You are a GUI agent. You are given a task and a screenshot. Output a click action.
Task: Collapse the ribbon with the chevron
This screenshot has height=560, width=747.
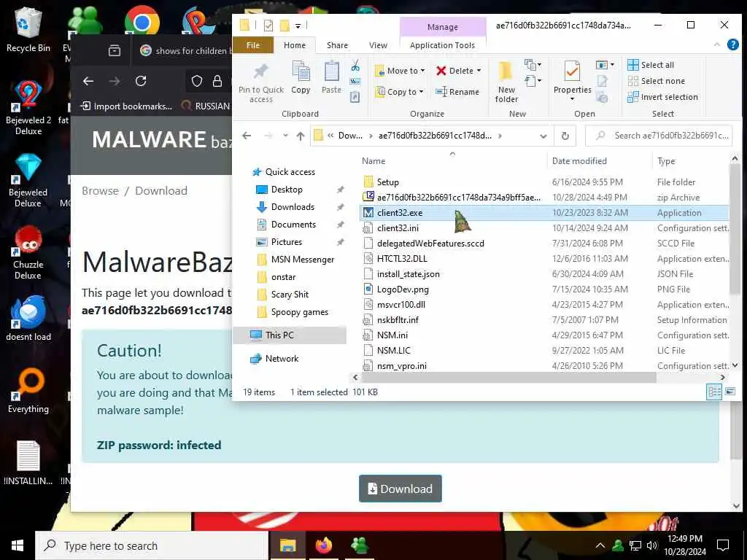[717, 44]
